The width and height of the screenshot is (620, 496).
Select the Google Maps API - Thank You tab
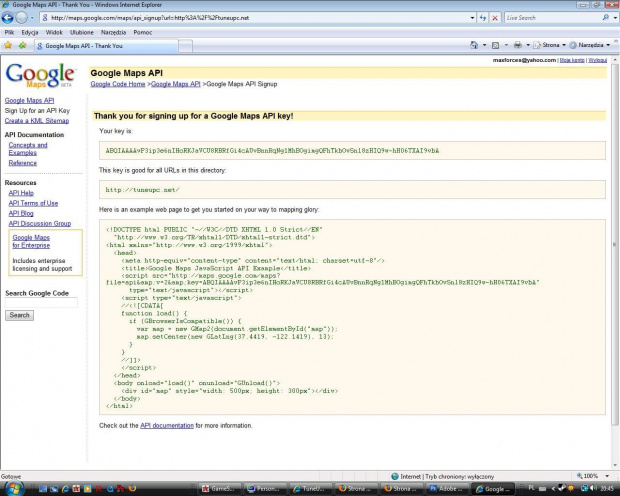pos(83,45)
